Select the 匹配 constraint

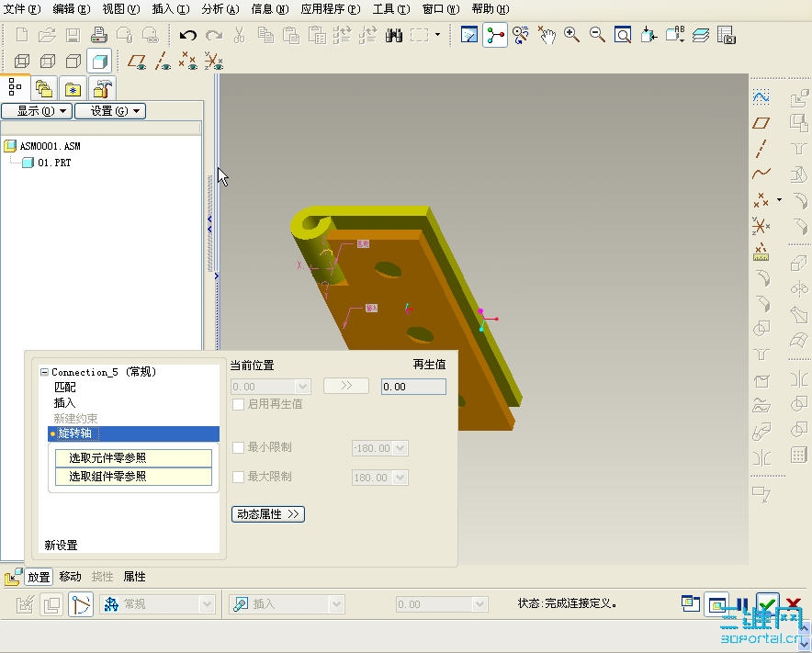(x=64, y=387)
